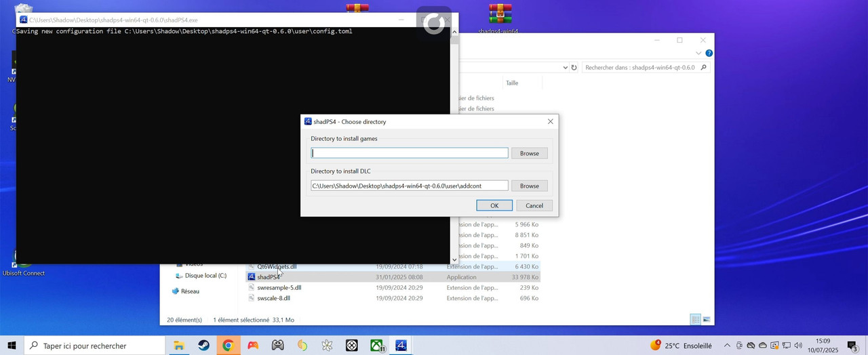Click the Application type cell of shadPS4
Image resolution: width=868 pixels, height=355 pixels.
coord(461,277)
